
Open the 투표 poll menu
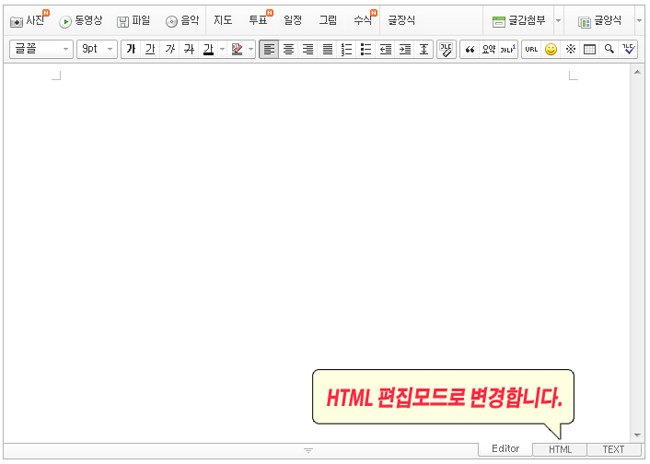click(x=260, y=19)
